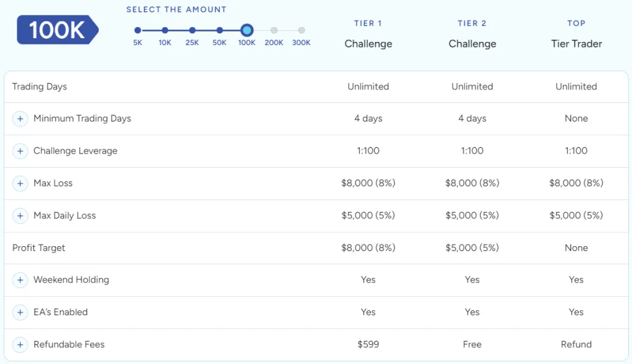
Task: Open the Tier 1 Challenge column
Action: (368, 34)
